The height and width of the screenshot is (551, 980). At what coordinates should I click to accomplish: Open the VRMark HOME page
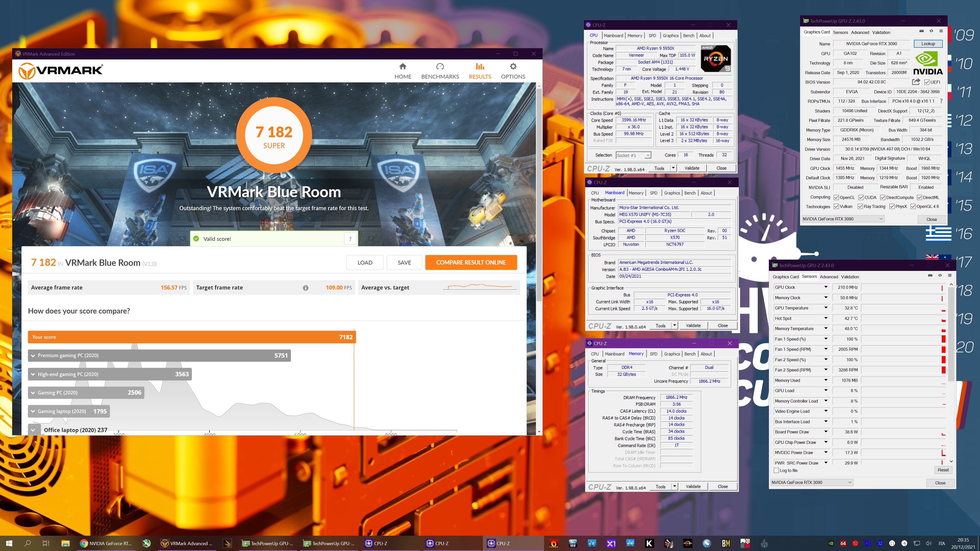(x=402, y=71)
